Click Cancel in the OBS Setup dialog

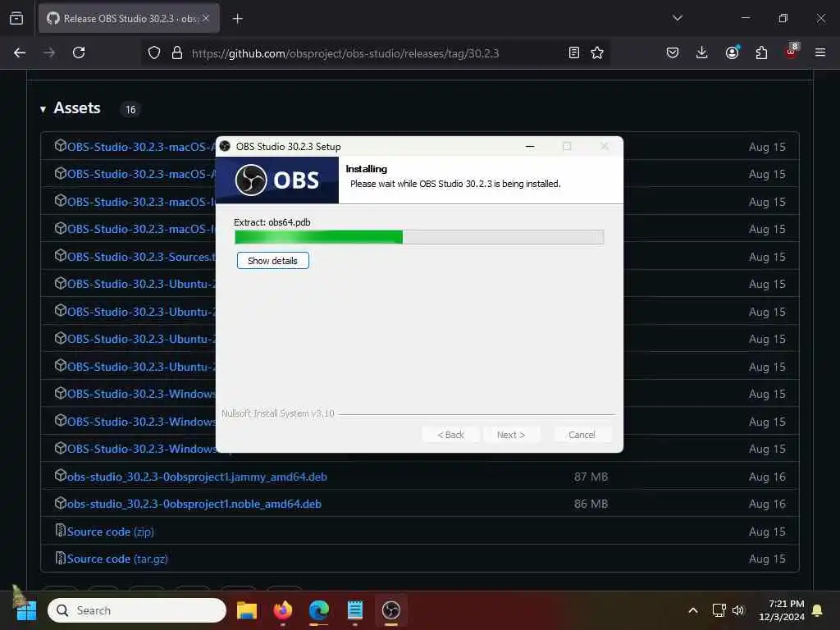(x=582, y=435)
